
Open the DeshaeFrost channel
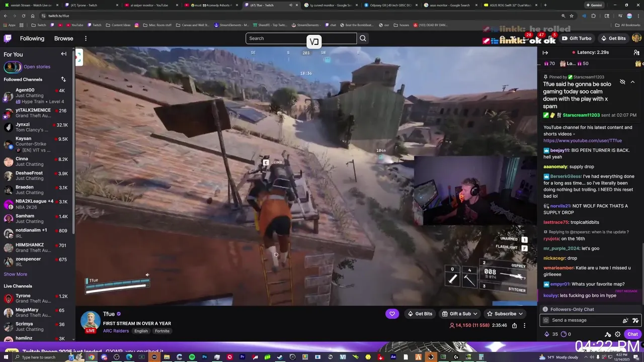click(x=36, y=175)
